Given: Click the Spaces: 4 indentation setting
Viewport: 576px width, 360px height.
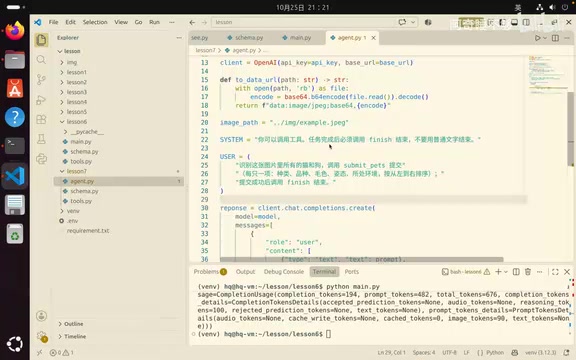Looking at the screenshot, I should pos(424,352).
